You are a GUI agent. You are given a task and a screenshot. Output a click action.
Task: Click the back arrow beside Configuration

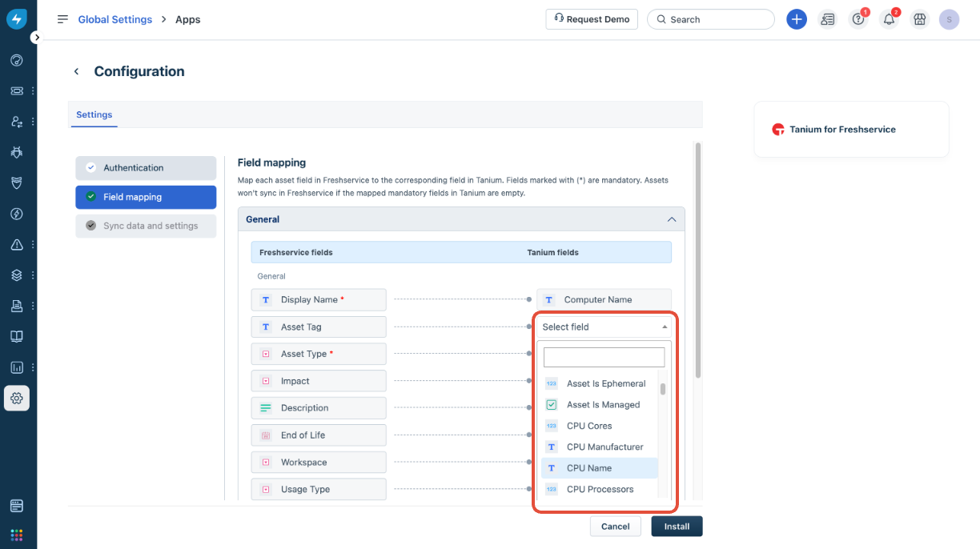point(77,71)
